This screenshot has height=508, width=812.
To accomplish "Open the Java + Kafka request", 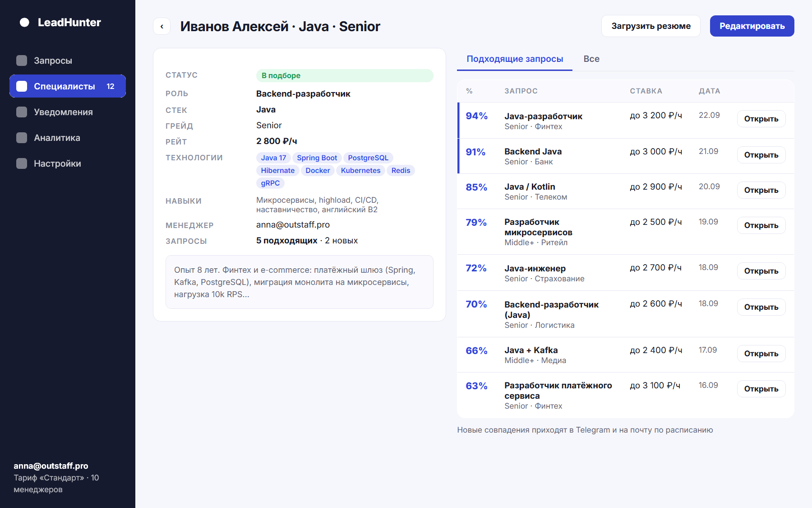I will pos(761,354).
